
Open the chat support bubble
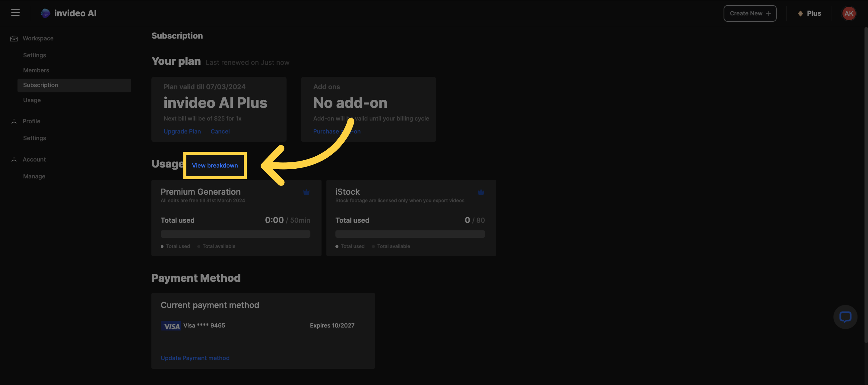tap(845, 317)
